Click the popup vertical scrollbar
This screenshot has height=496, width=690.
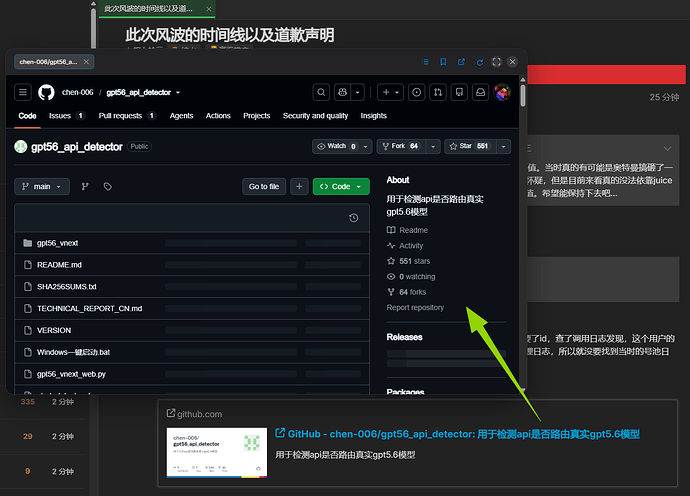(x=523, y=95)
